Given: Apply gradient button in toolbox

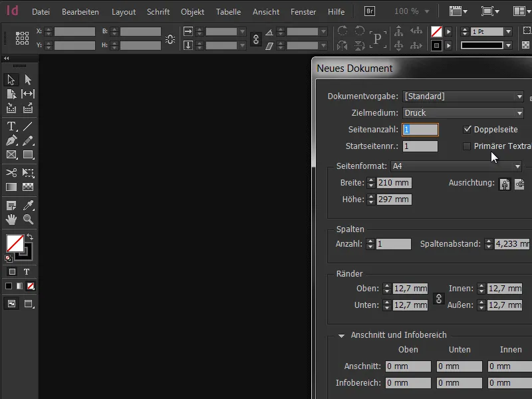Looking at the screenshot, I should pos(20,287).
